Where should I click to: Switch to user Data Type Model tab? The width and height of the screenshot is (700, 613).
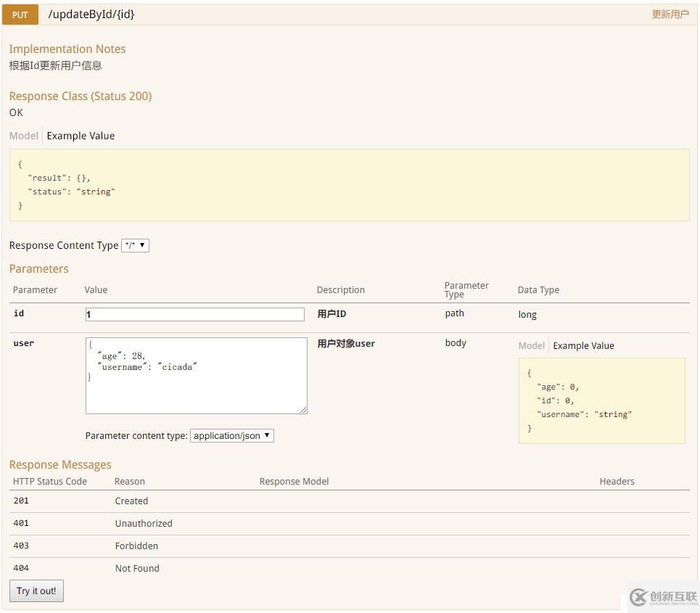tap(531, 345)
